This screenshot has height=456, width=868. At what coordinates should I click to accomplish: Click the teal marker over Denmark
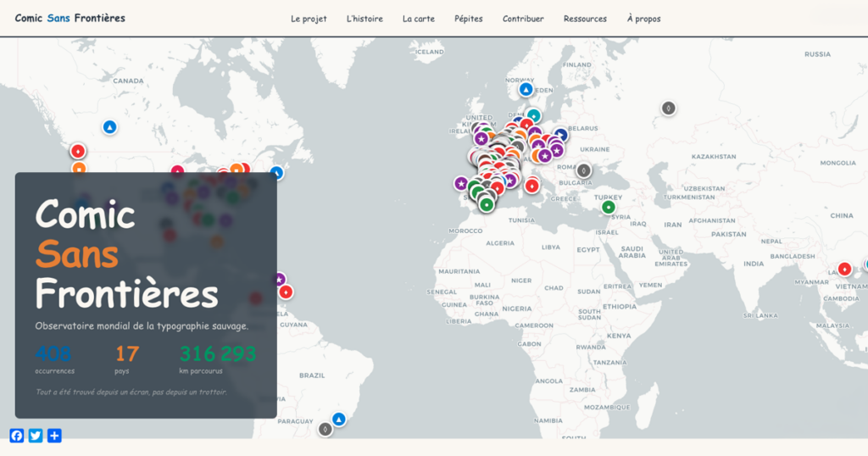(x=533, y=115)
